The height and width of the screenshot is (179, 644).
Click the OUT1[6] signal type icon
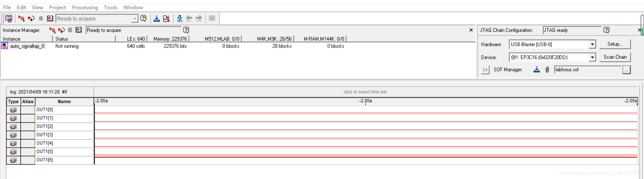tap(13, 160)
